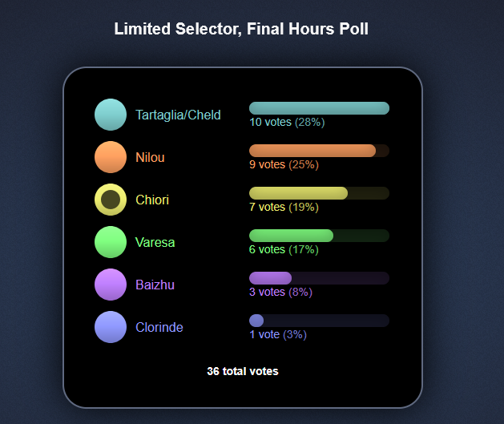Select the Tartaglia/Cheld radio circle
This screenshot has width=504, height=424.
[x=111, y=115]
